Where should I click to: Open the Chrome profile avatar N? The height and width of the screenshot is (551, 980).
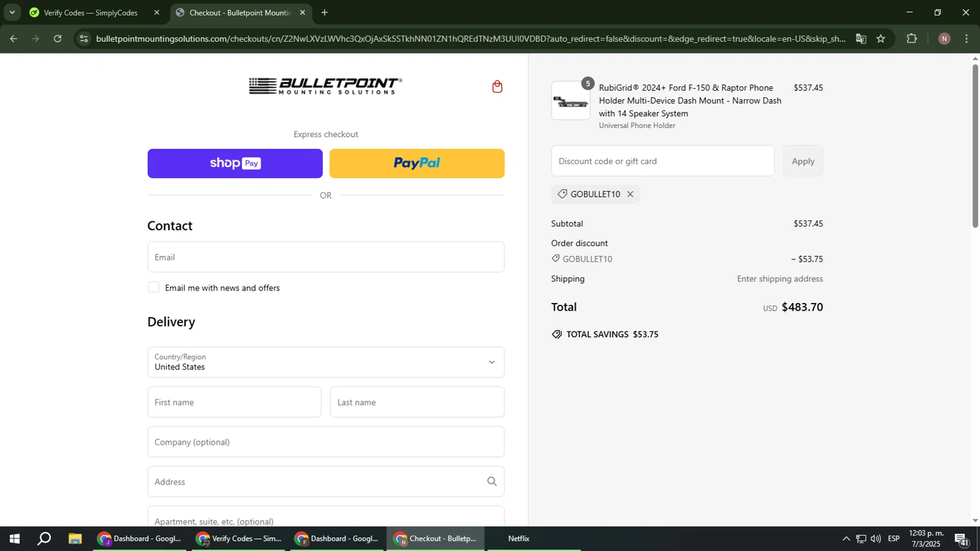(944, 39)
